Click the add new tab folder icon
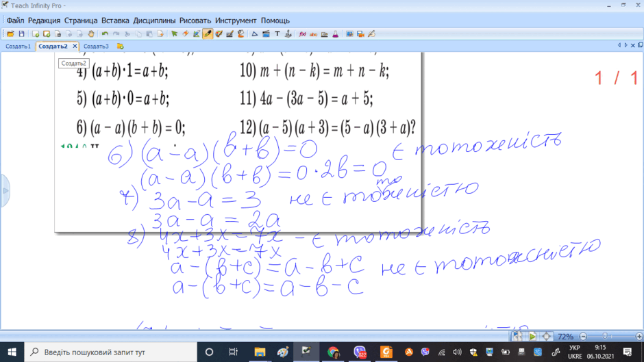The image size is (644, 362). point(121,47)
